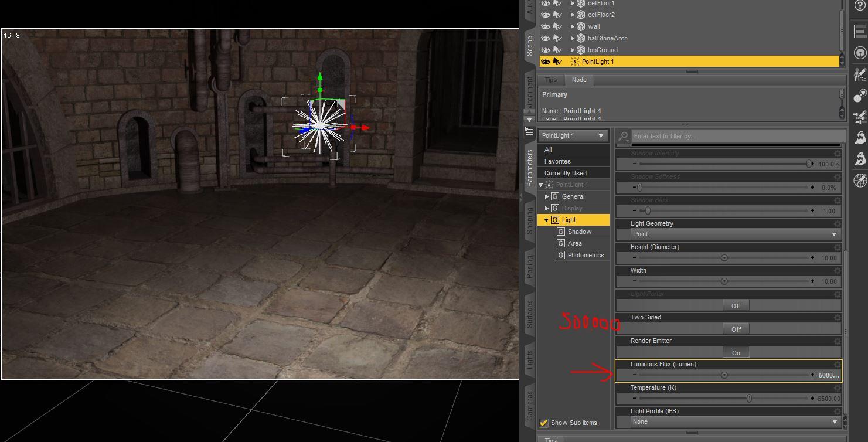
Task: Expand the wall node in Scene tree
Action: point(573,26)
